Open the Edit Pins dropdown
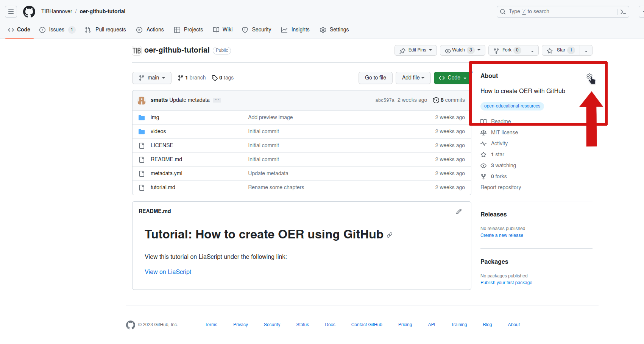The image size is (644, 344). click(x=416, y=50)
